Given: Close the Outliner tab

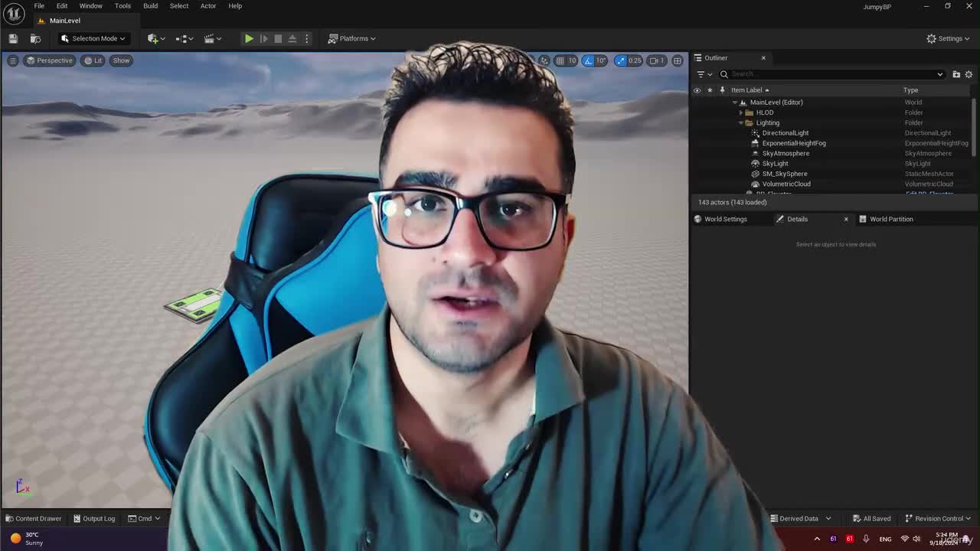Looking at the screenshot, I should coord(763,58).
